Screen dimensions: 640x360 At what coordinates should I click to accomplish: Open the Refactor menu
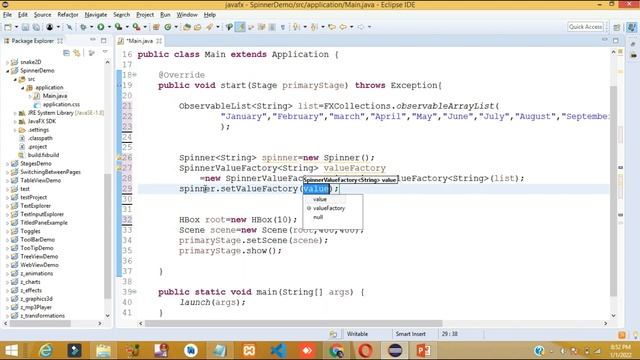pyautogui.click(x=68, y=15)
